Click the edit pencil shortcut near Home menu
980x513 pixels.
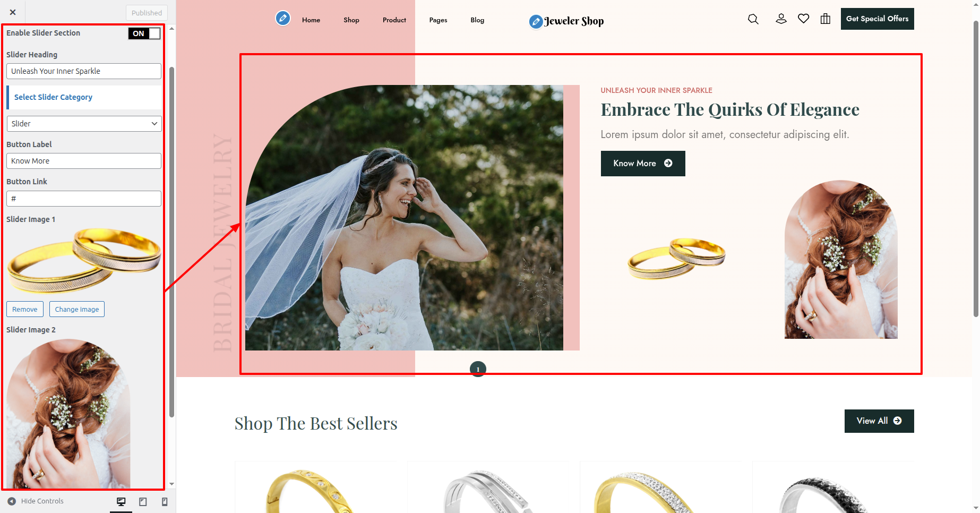283,19
